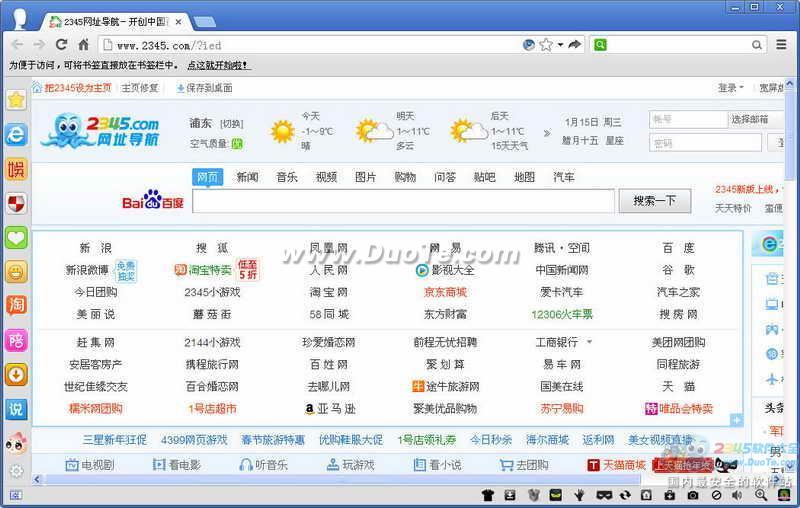Click the 搜索一下 search button

click(x=655, y=201)
